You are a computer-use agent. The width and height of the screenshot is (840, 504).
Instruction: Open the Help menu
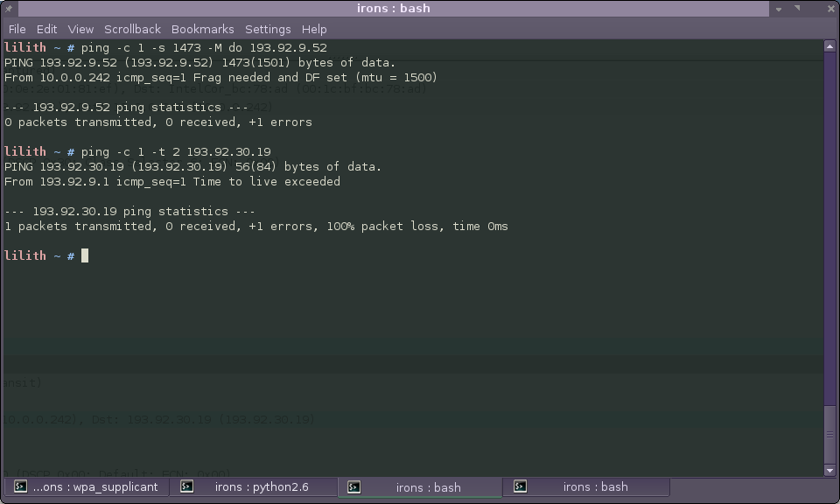[314, 30]
